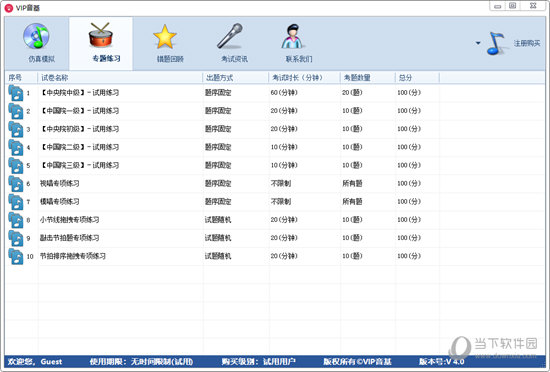
Task: Select 【中国院二级】－试用练习 entry
Action: pyautogui.click(x=80, y=147)
